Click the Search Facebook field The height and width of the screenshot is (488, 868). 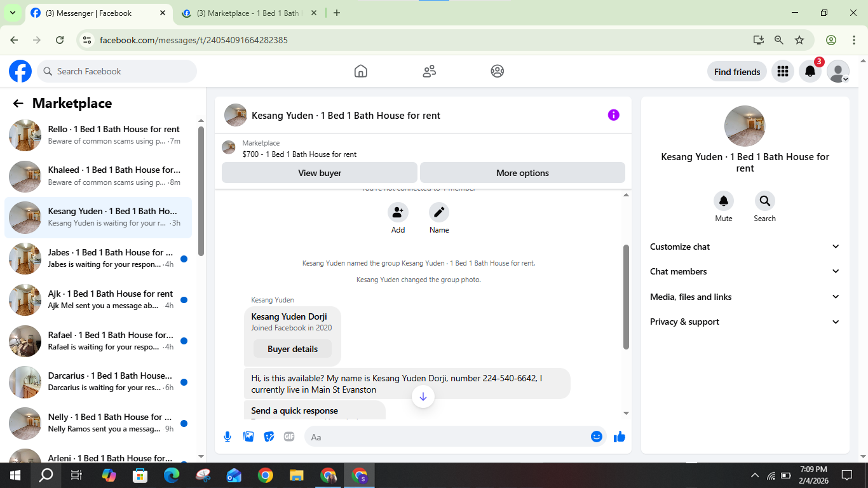point(117,71)
